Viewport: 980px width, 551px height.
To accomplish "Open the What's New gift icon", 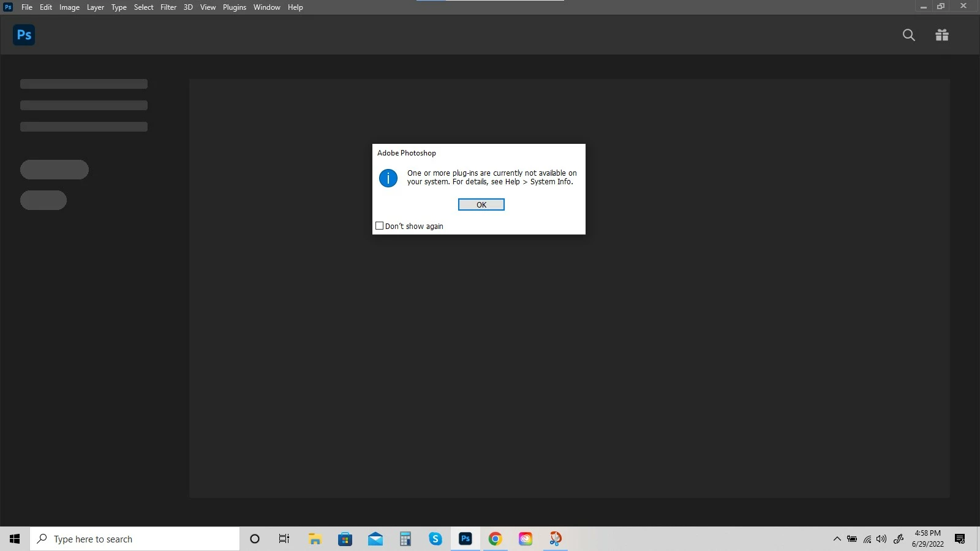I will point(942,35).
